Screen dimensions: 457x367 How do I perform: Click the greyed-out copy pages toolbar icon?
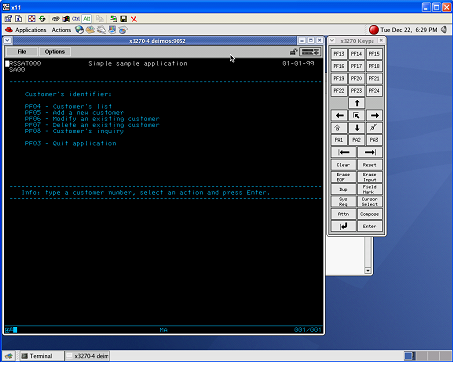(x=99, y=19)
